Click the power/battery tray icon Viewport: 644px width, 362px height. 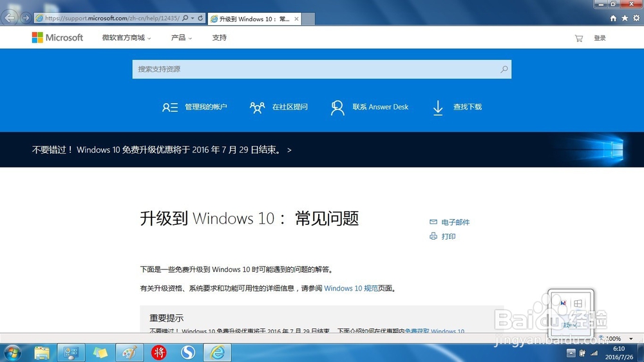(x=582, y=353)
